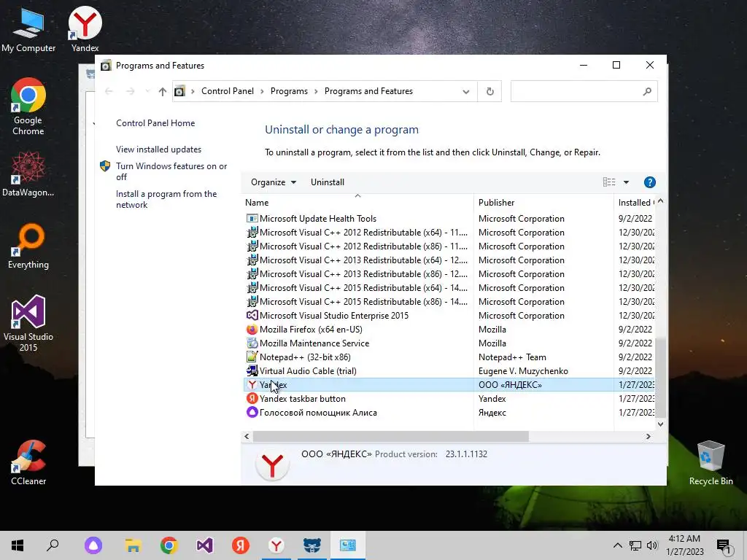
Task: Navigate to Programs in the breadcrumb
Action: pos(289,91)
